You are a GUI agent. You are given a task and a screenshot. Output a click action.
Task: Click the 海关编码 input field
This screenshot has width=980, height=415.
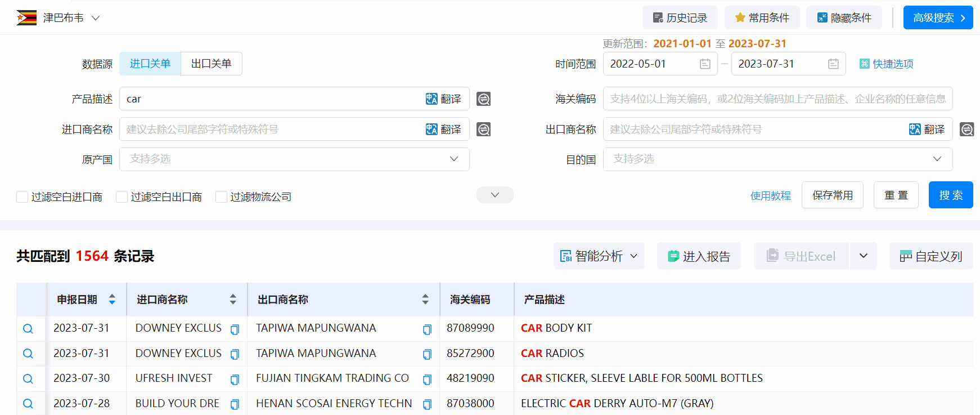[x=777, y=99]
